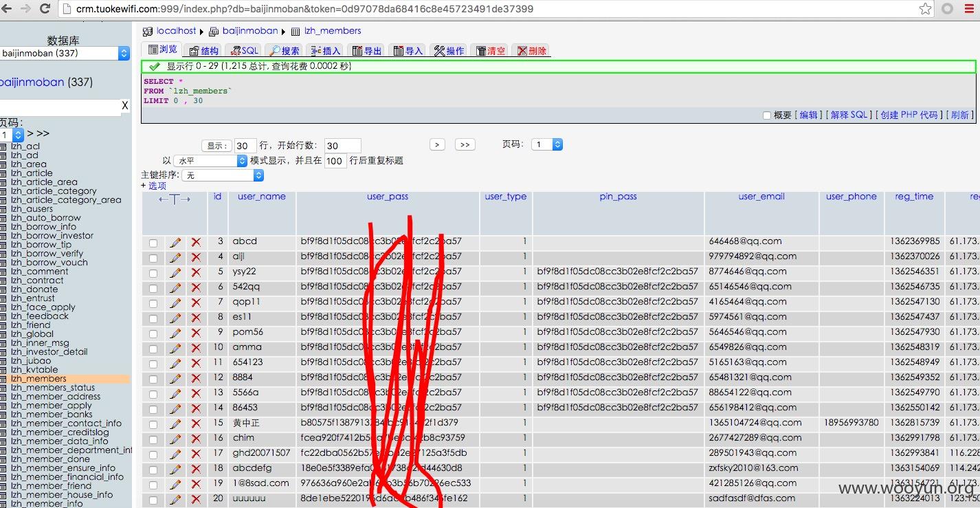Open the 导出 export tab

(x=367, y=51)
